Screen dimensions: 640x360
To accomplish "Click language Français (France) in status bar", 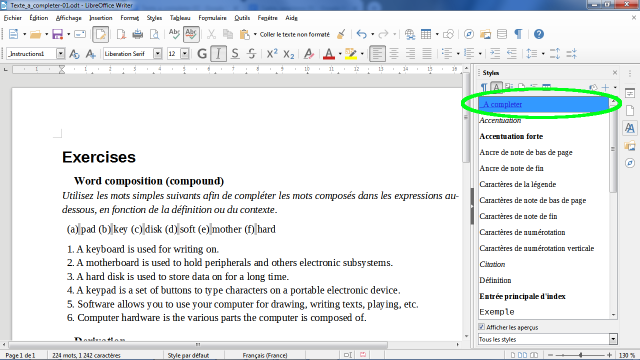I will point(265,355).
